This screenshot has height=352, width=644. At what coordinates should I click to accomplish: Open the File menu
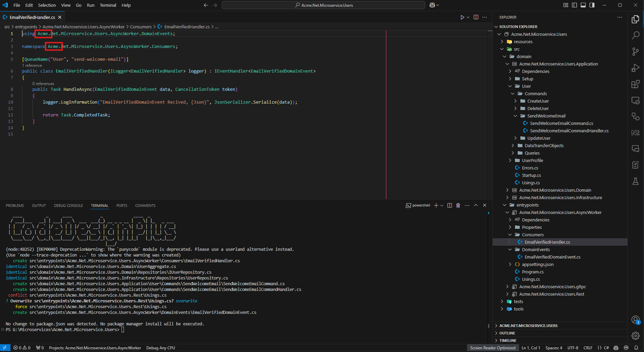tap(17, 5)
